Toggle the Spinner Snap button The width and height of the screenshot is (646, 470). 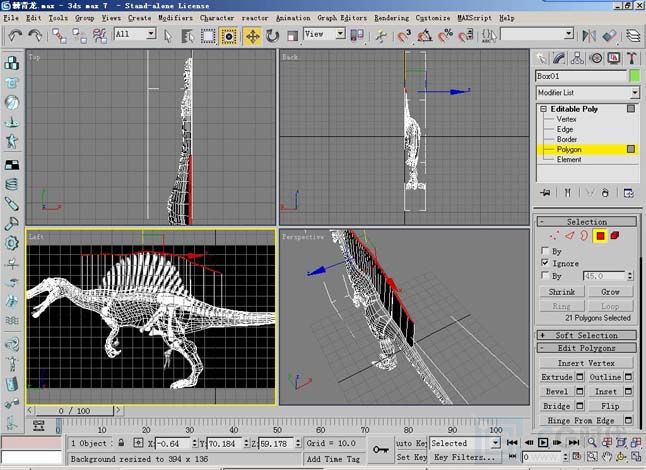[466, 36]
